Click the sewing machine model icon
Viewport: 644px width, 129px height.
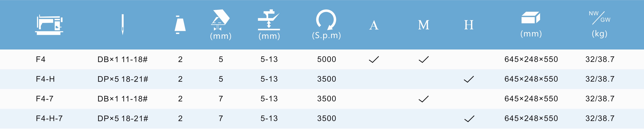49,25
